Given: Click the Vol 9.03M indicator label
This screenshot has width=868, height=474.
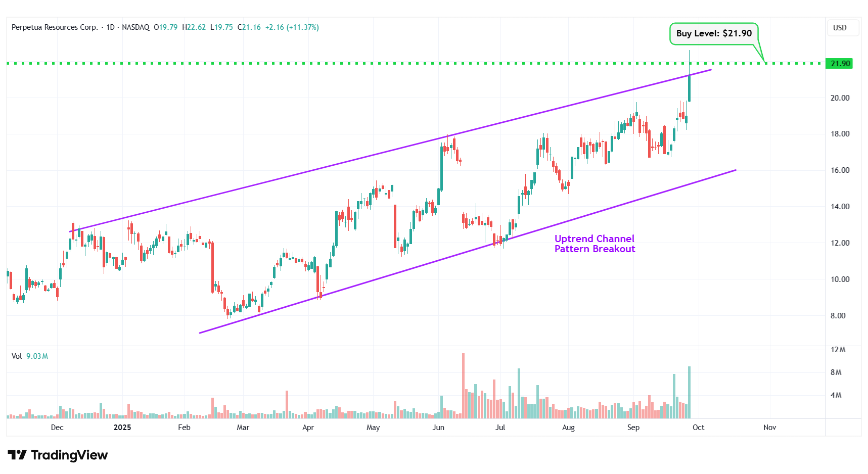Looking at the screenshot, I should 30,356.
